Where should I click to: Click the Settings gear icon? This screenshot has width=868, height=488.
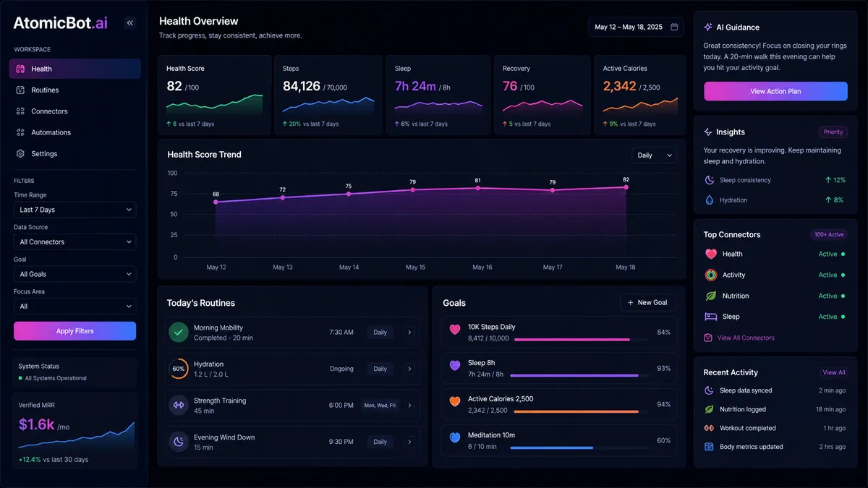click(x=20, y=154)
